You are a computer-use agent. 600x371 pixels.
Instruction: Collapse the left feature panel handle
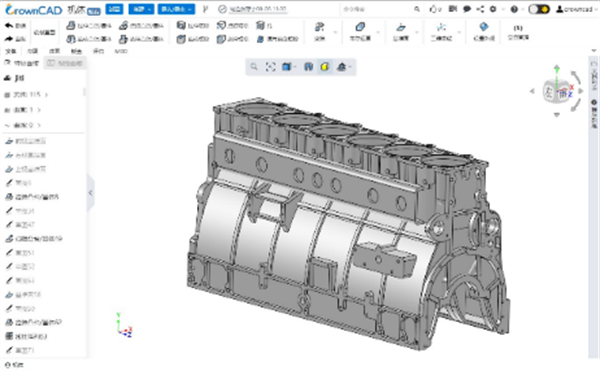tap(90, 193)
